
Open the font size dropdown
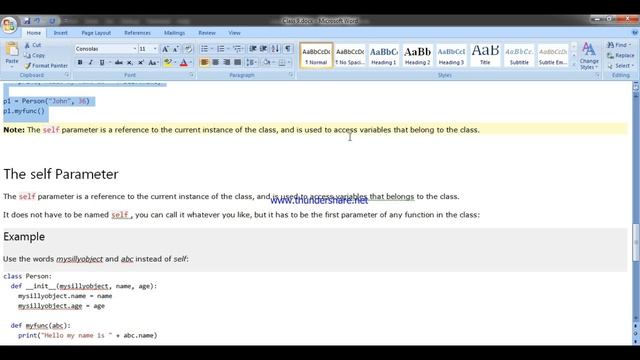pyautogui.click(x=155, y=49)
